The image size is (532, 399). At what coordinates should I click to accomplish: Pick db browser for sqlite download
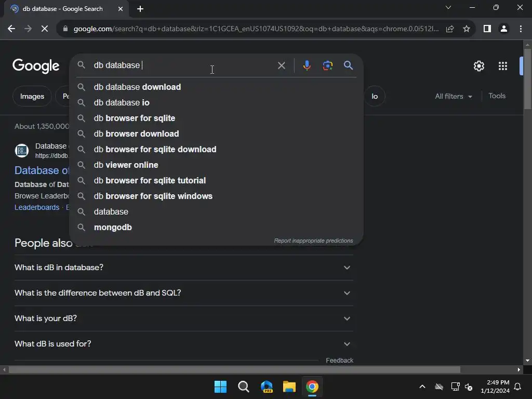tap(216, 149)
